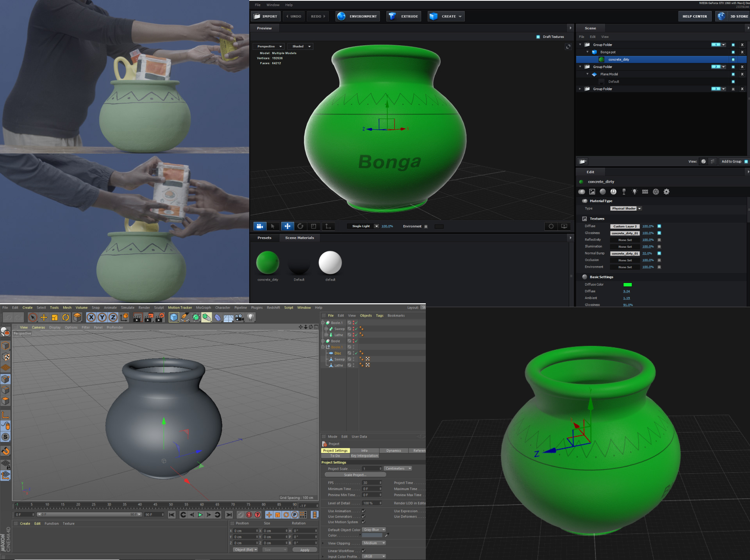This screenshot has width=750, height=560.
Task: Toggle the Y axis lock icon
Action: pos(102,318)
